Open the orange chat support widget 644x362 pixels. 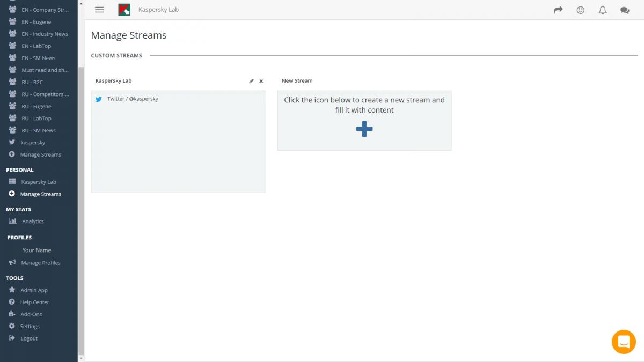[x=624, y=342]
